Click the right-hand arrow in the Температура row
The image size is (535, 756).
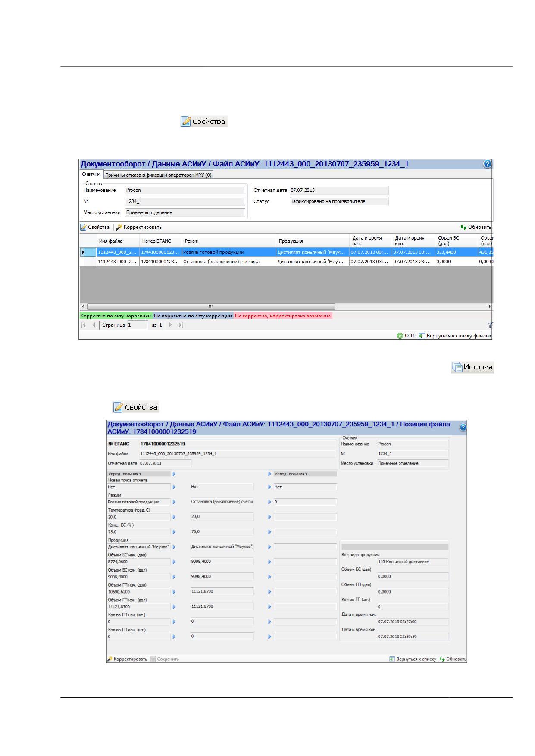tap(270, 517)
